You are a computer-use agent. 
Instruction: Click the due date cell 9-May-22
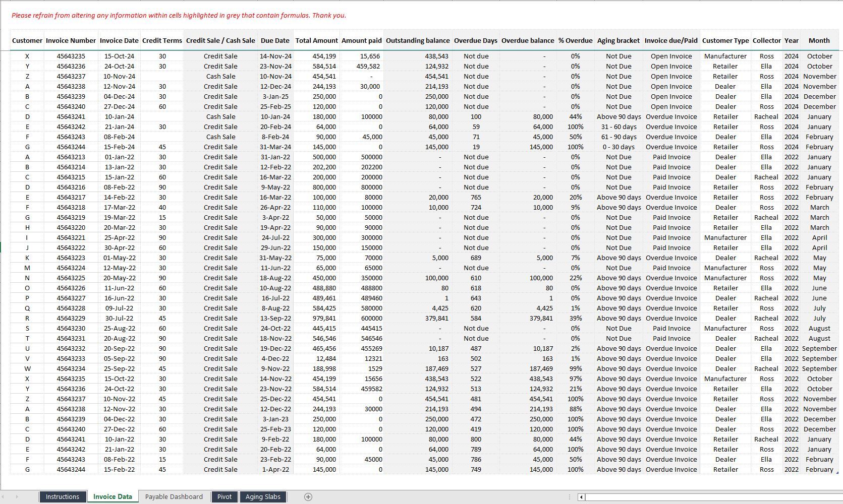[275, 187]
